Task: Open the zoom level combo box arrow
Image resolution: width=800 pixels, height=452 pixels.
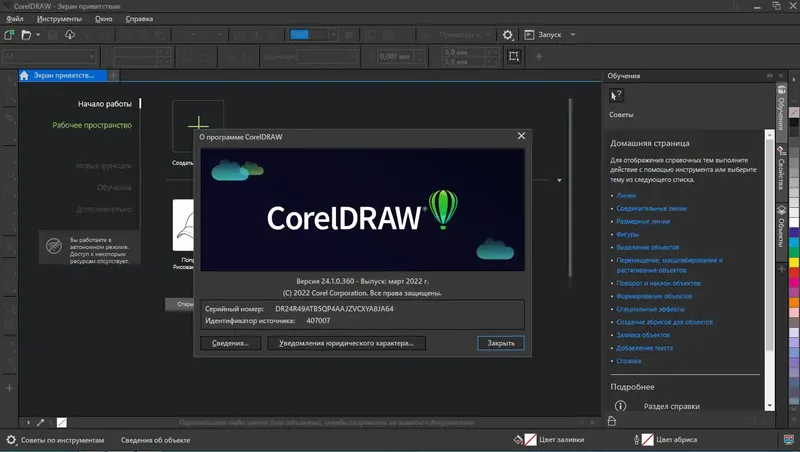Action: (333, 35)
